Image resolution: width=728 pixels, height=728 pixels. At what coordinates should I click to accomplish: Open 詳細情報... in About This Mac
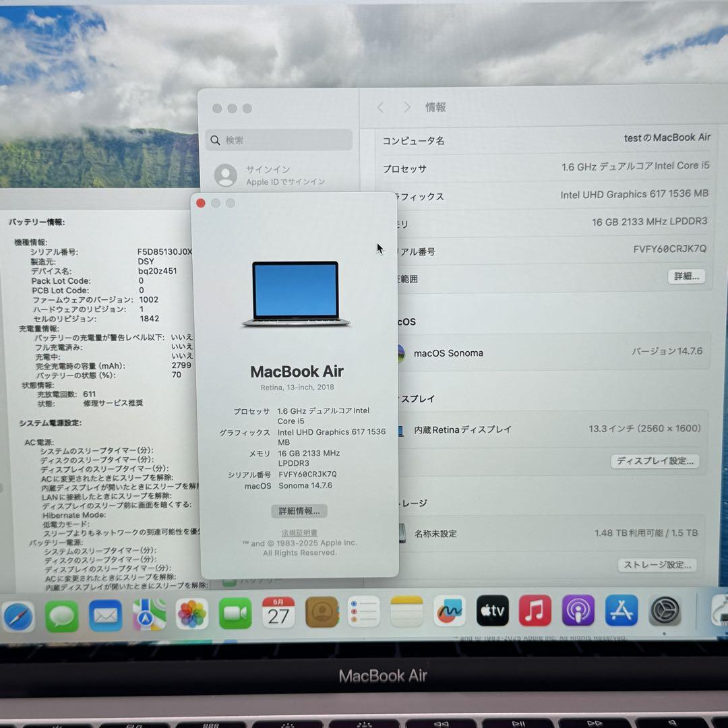coord(299,511)
